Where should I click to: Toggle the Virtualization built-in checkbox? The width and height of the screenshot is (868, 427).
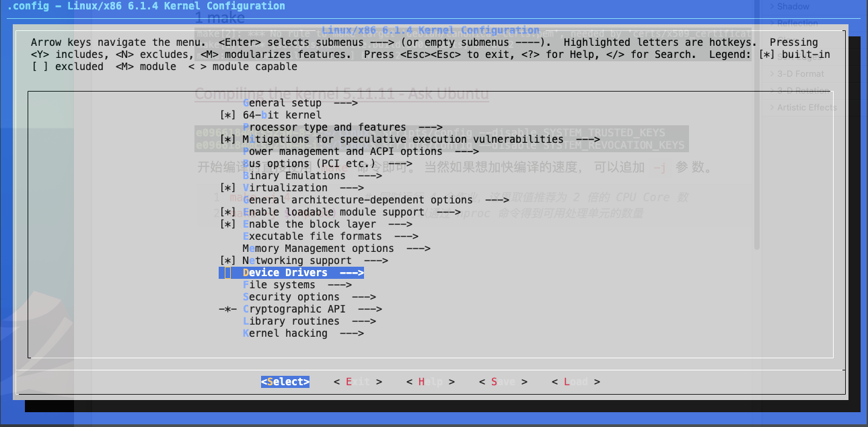[227, 188]
